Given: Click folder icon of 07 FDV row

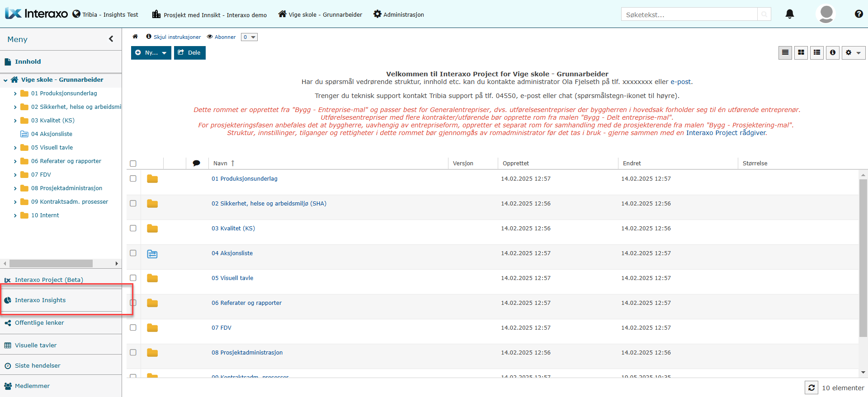Looking at the screenshot, I should coord(152,328).
